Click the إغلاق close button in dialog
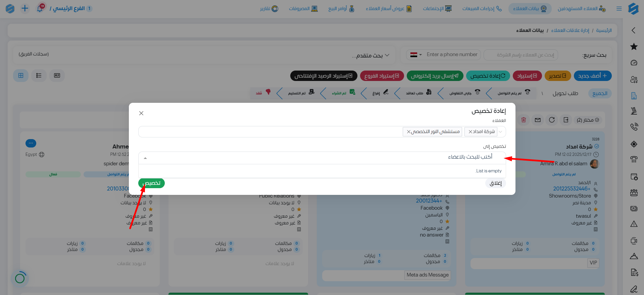Viewport: 644px width, 295px height. [x=495, y=183]
